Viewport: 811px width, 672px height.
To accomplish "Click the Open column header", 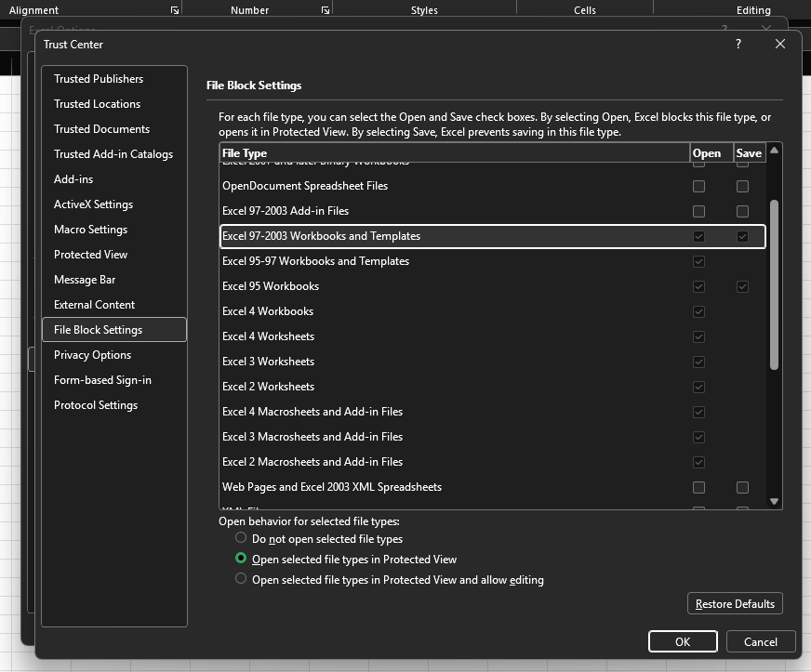I will point(711,153).
